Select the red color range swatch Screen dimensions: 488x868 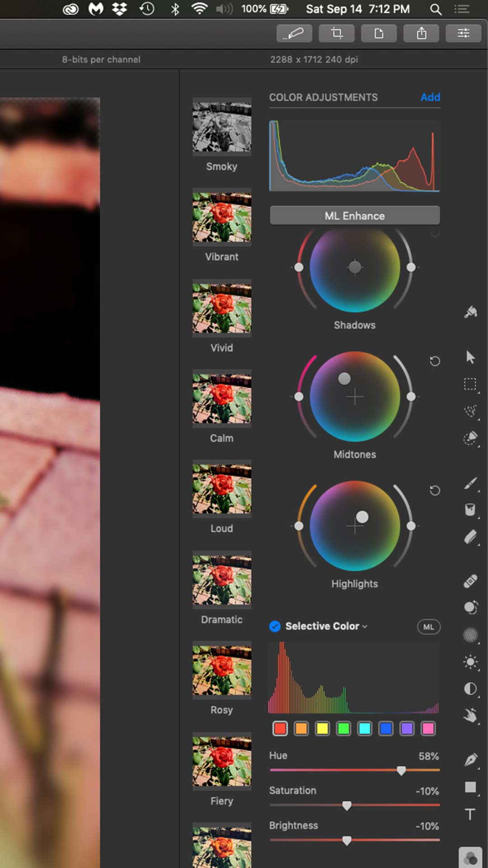(280, 728)
